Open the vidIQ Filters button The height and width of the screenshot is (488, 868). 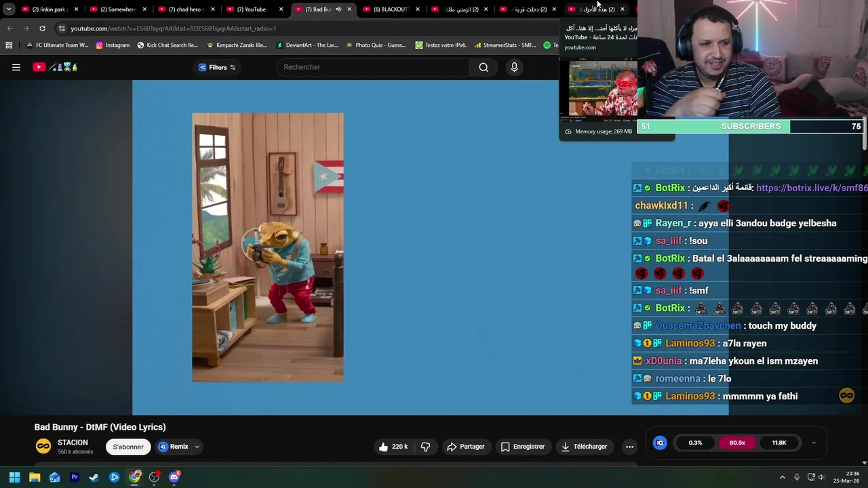[x=217, y=67]
